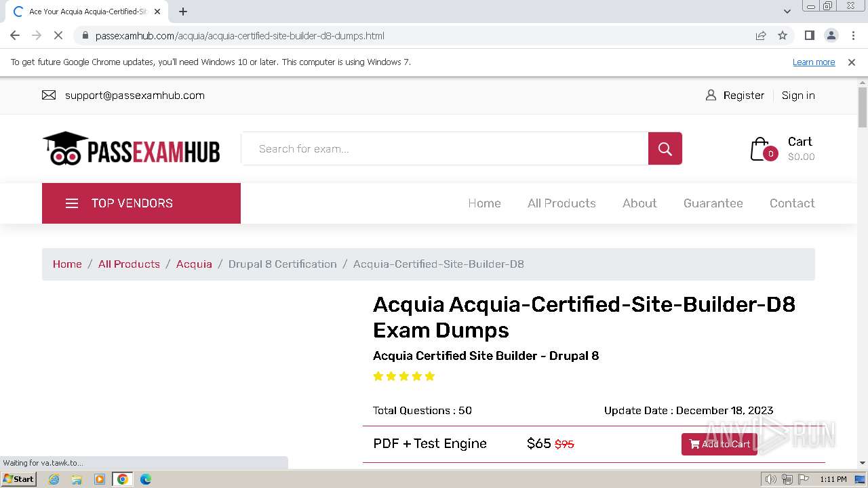Click the Acquia Certified Site Builder - Drupal 8 subtitle
Screen dimensions: 868x488
[486, 356]
